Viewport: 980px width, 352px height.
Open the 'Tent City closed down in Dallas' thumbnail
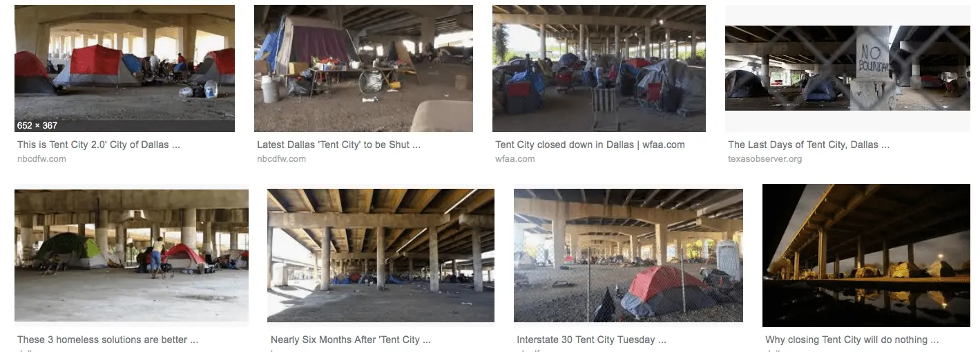point(599,68)
